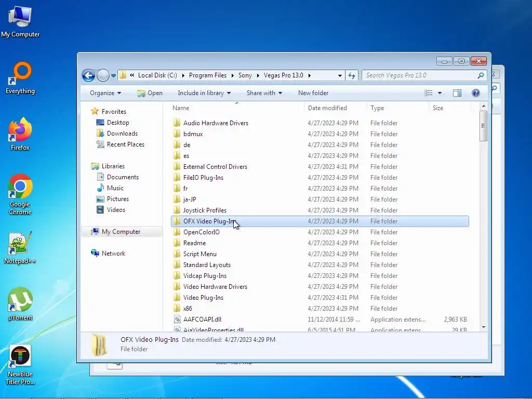Expand the address bar history dropdown
The width and height of the screenshot is (532, 399).
(x=340, y=76)
